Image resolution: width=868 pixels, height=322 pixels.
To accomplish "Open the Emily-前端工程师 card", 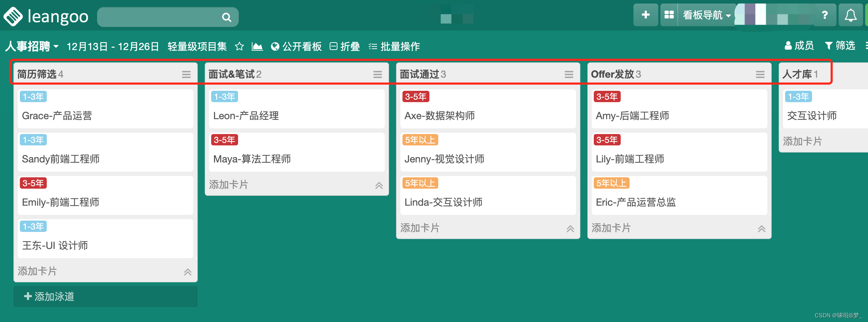I will click(x=106, y=195).
